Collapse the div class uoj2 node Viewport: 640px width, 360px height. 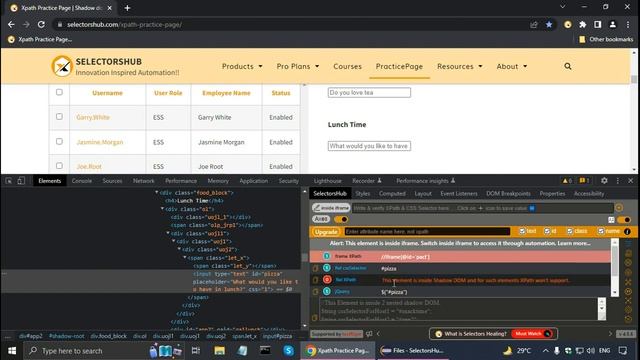[179, 249]
